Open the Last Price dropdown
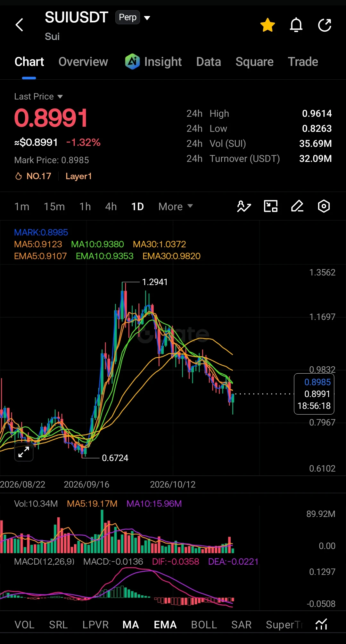 click(38, 96)
